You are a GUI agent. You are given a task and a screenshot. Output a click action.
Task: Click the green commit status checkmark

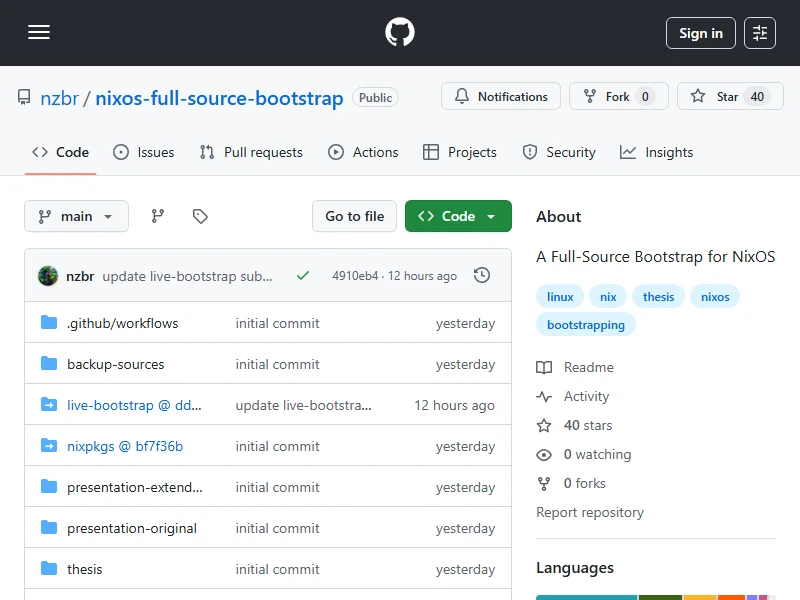[x=303, y=276]
